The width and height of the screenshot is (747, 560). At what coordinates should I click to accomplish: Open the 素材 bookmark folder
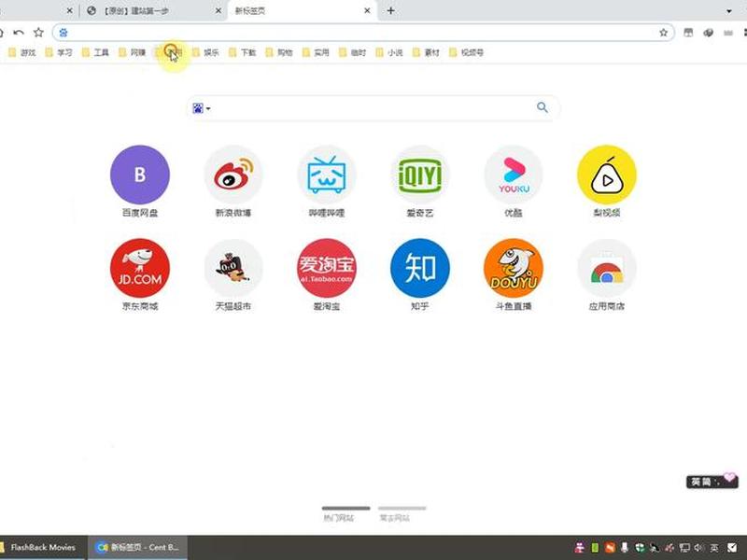pyautogui.click(x=426, y=52)
